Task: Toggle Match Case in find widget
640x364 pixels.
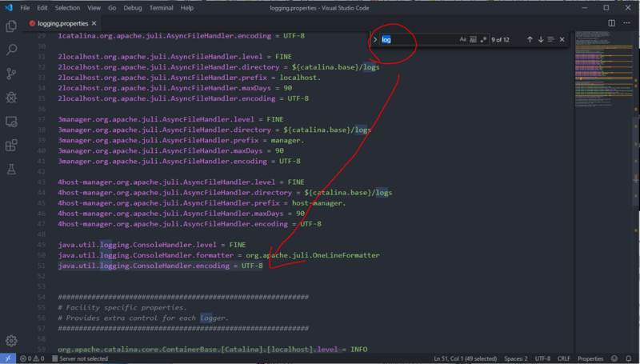Action: [462, 39]
